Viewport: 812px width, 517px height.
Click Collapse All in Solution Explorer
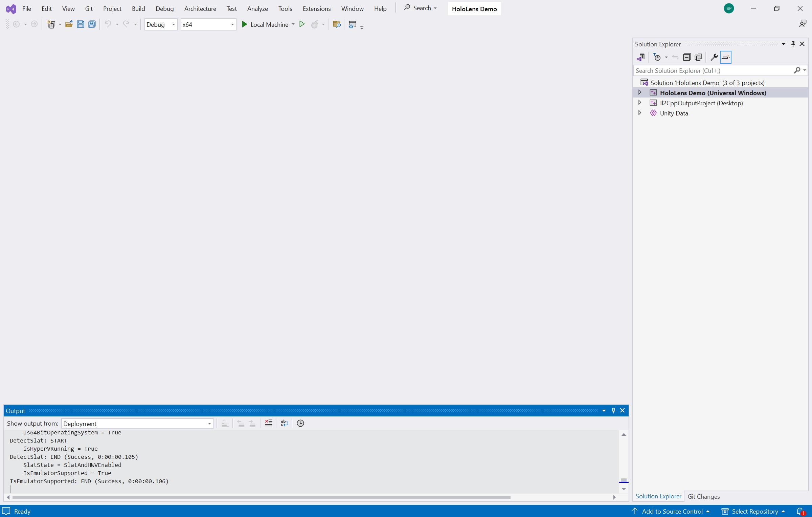686,57
